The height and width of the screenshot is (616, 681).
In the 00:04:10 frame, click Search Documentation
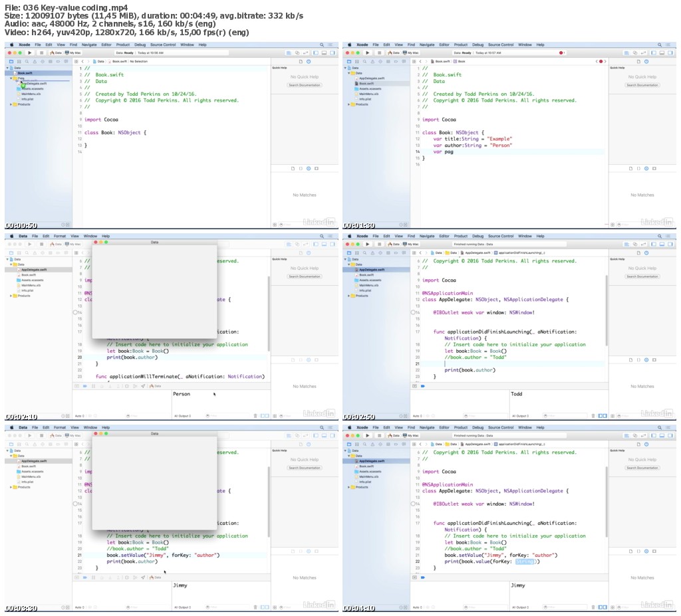click(642, 468)
